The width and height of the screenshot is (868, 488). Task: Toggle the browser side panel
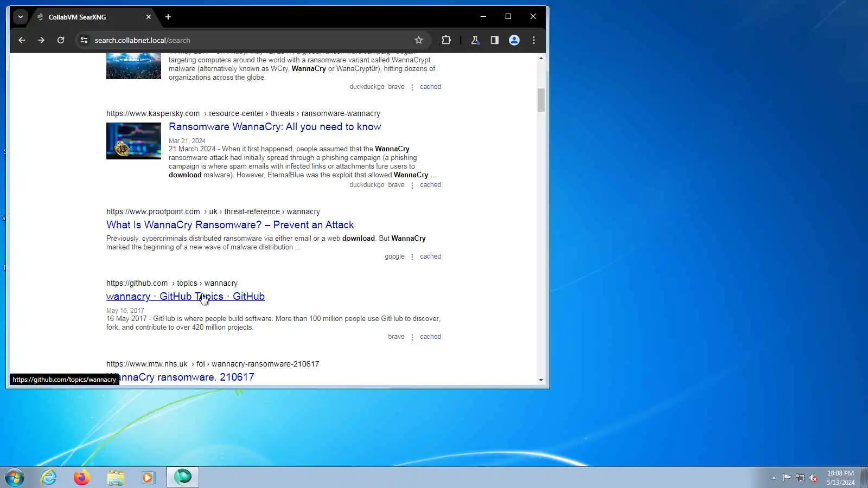click(494, 40)
